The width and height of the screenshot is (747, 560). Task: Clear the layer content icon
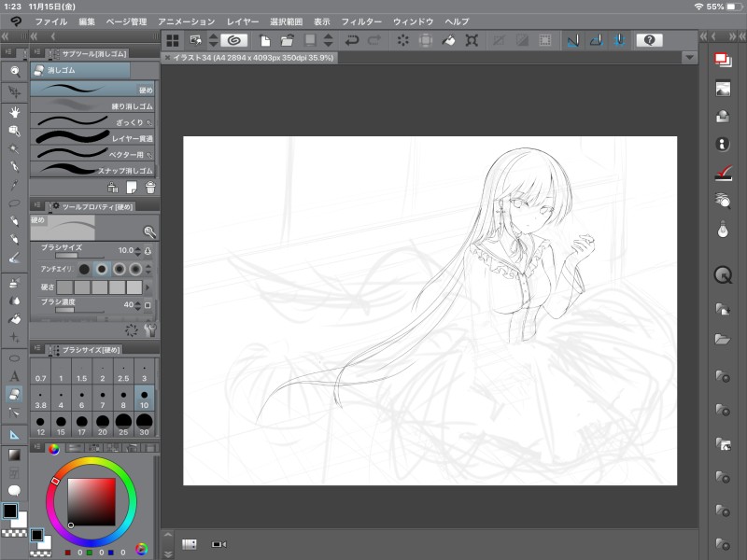coord(403,40)
